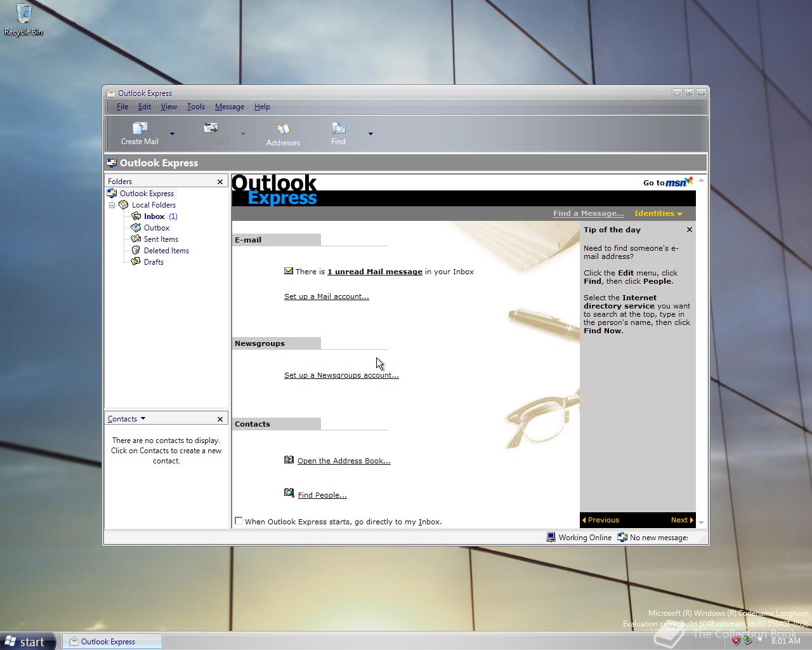Open the Create Mail stationery dropdown arrow

(172, 134)
